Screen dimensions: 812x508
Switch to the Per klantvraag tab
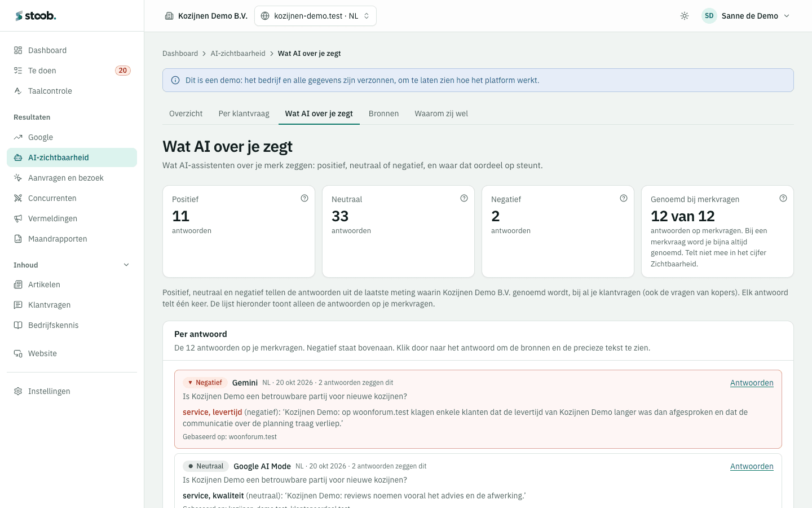point(244,113)
